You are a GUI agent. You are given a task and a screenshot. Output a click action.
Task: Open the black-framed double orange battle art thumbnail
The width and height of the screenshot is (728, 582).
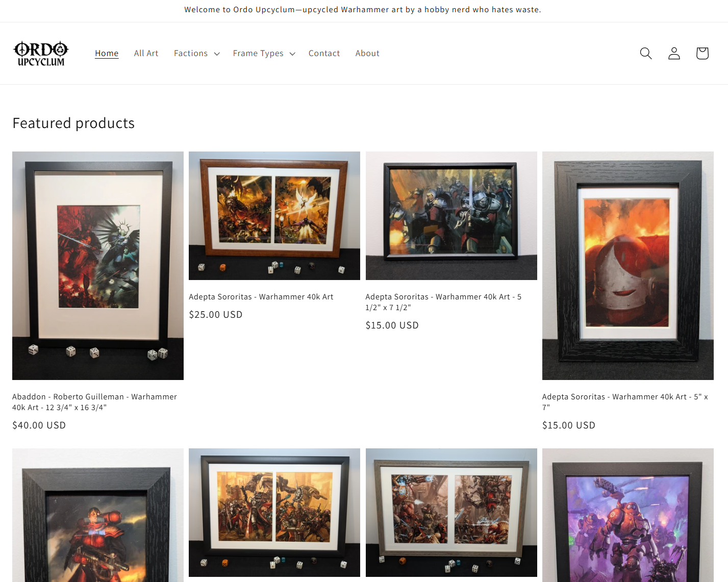(x=274, y=513)
